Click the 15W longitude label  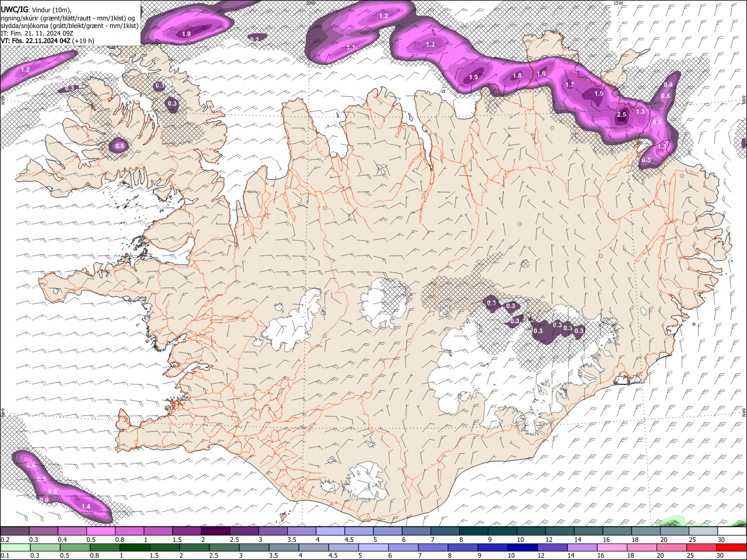tap(618, 3)
